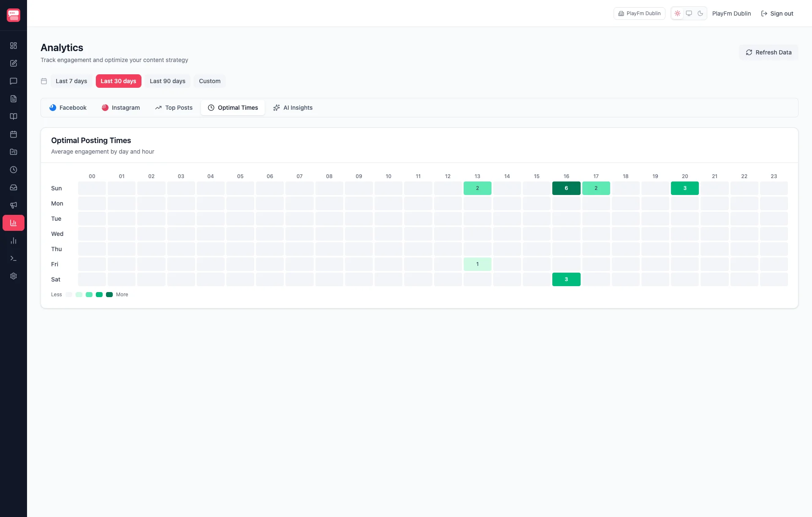Open the AI Insights tab
The image size is (812, 517).
click(293, 108)
